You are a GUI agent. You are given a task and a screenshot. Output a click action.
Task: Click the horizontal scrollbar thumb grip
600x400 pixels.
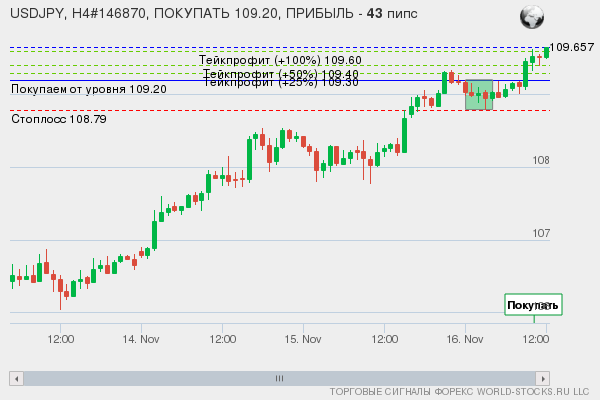(x=279, y=378)
